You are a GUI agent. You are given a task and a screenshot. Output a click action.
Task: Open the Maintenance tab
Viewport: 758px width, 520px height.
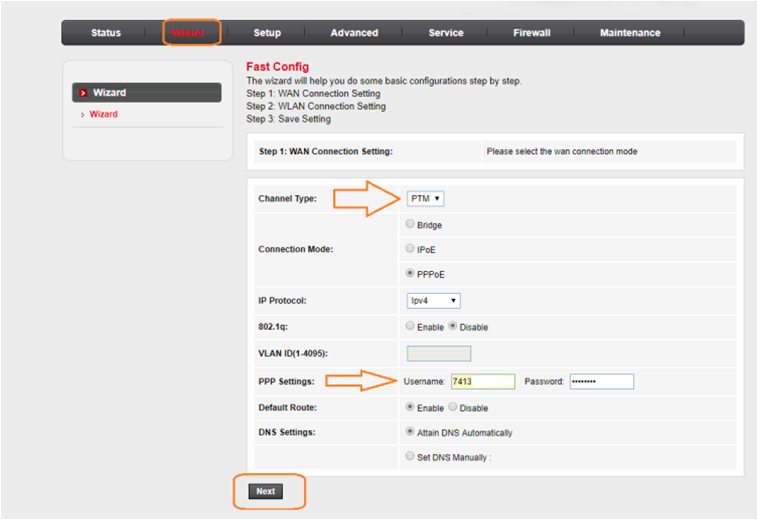pos(630,33)
